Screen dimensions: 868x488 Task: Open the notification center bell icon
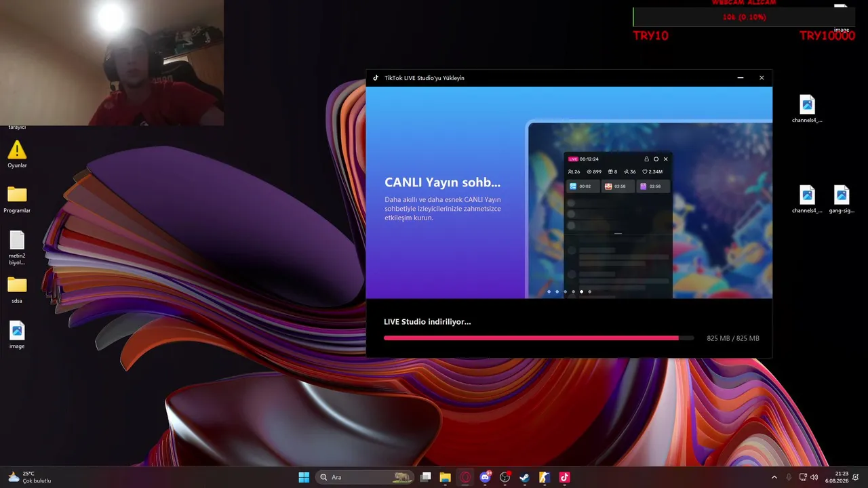[x=856, y=477]
